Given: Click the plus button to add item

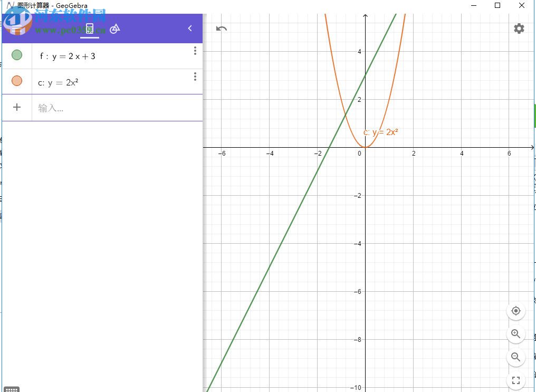Looking at the screenshot, I should [x=17, y=107].
